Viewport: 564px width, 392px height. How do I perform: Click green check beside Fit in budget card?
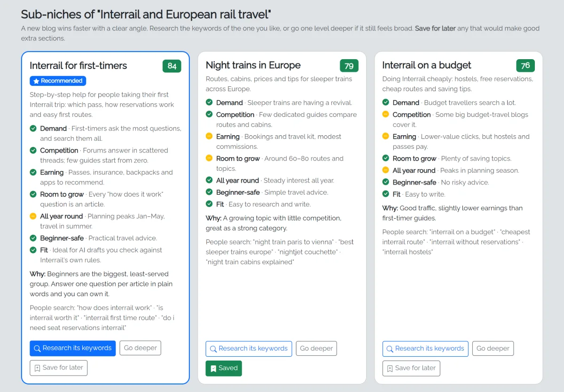pyautogui.click(x=386, y=194)
